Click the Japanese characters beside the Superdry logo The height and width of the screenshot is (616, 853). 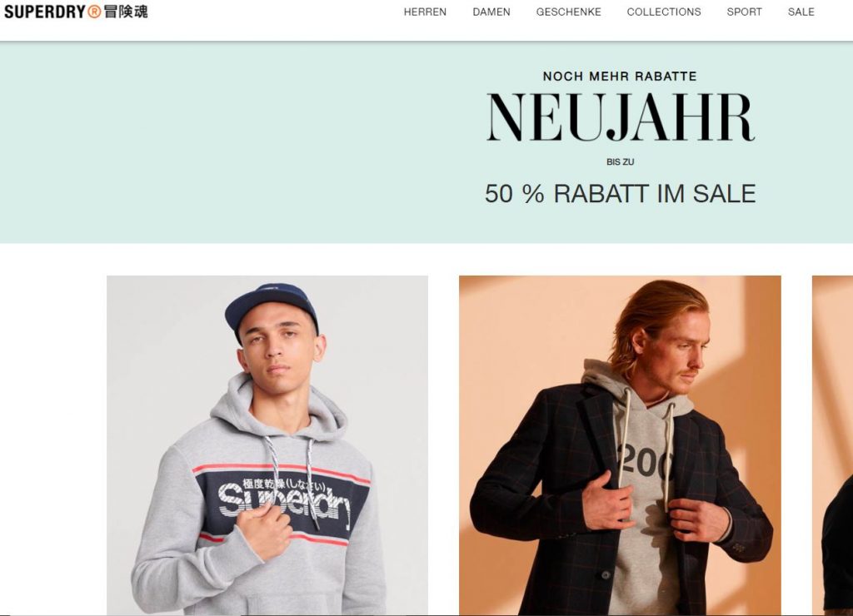click(x=126, y=12)
